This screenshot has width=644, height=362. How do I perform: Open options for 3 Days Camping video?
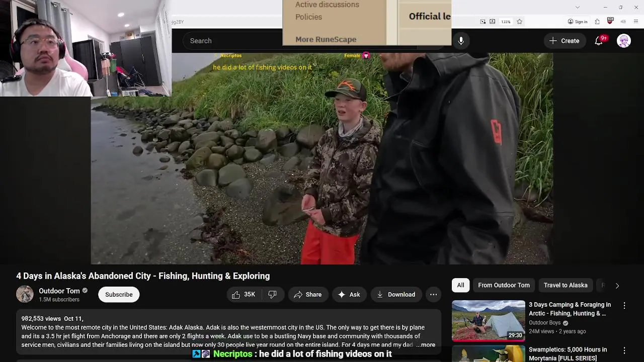[624, 306]
